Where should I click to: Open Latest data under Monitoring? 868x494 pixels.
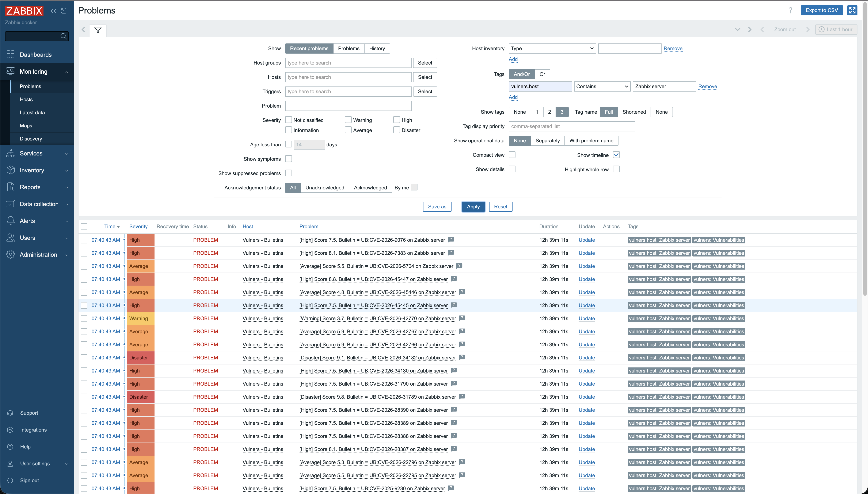pos(32,112)
